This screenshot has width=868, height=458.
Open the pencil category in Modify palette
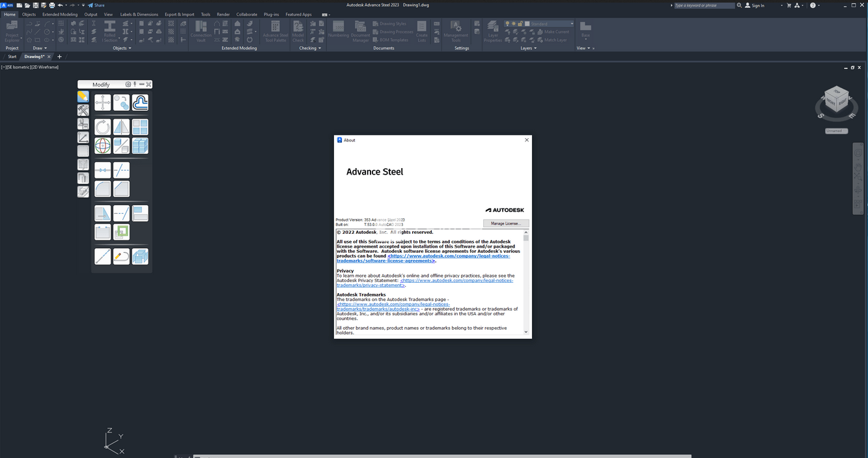(83, 96)
